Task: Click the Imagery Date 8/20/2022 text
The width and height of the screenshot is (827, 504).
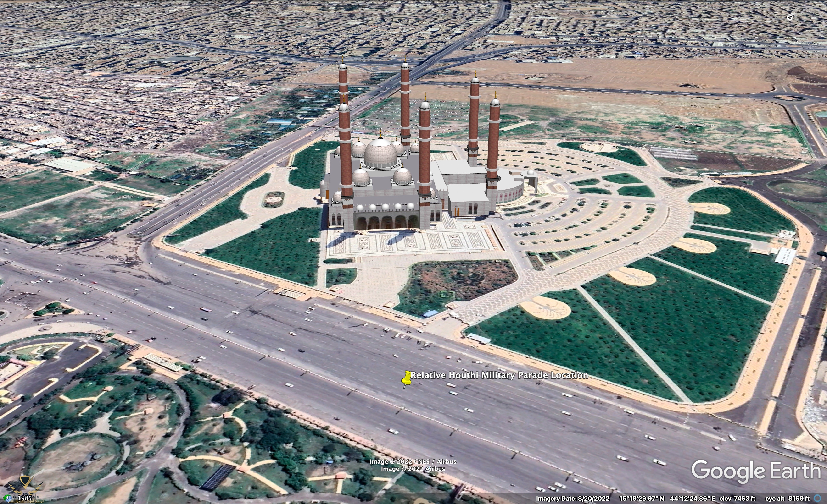Action: pos(573,499)
